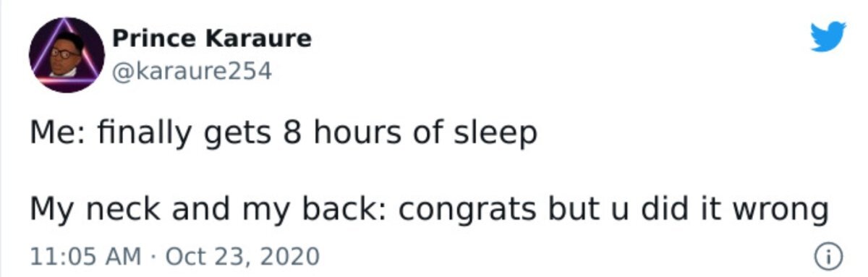Click the 'My neck and my back' line
Screen dimensions: 868x277
pyautogui.click(x=428, y=210)
